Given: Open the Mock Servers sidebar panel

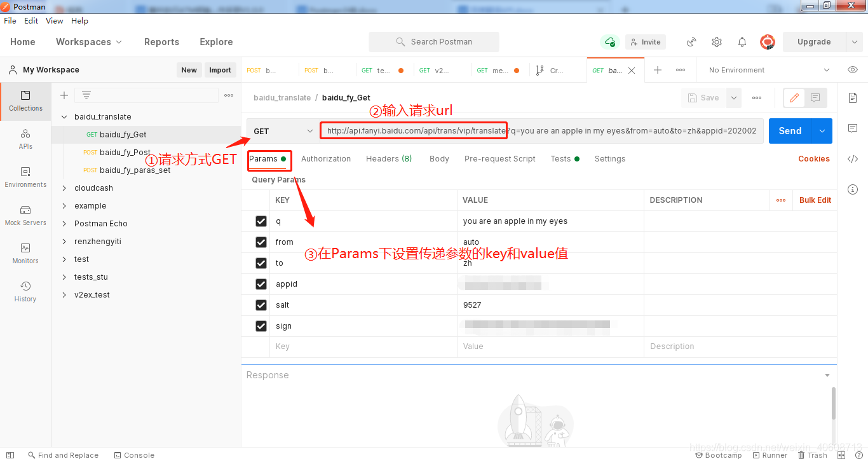Looking at the screenshot, I should point(25,216).
